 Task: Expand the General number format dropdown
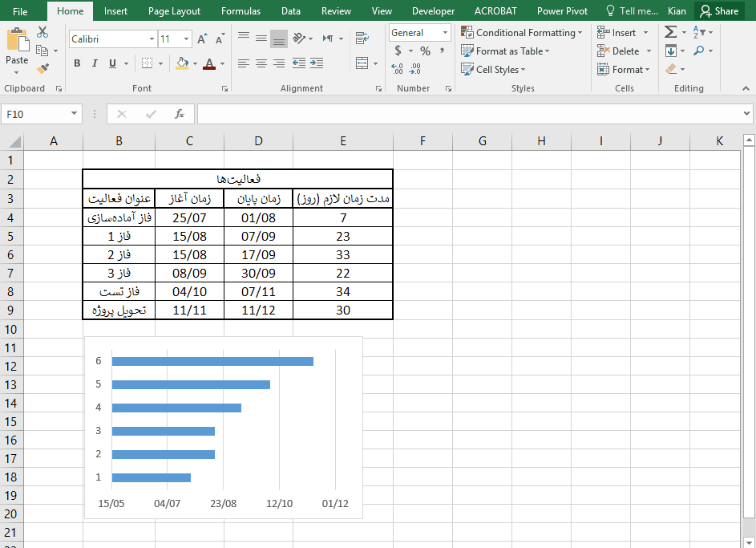pyautogui.click(x=445, y=33)
